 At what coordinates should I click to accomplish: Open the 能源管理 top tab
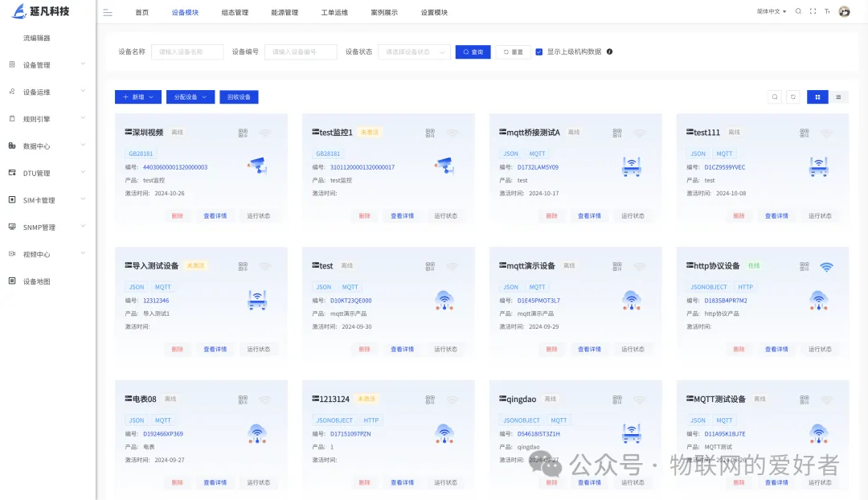(285, 12)
